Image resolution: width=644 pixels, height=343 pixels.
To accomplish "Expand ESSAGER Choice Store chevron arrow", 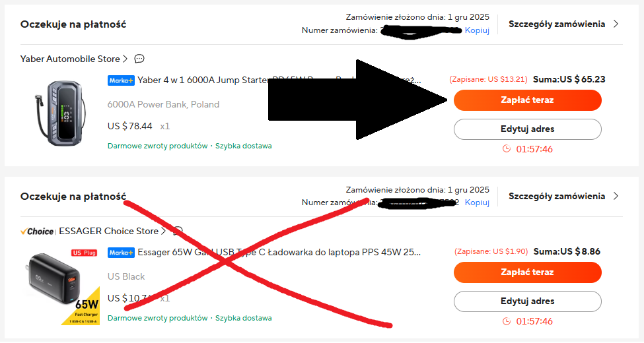I will [163, 231].
